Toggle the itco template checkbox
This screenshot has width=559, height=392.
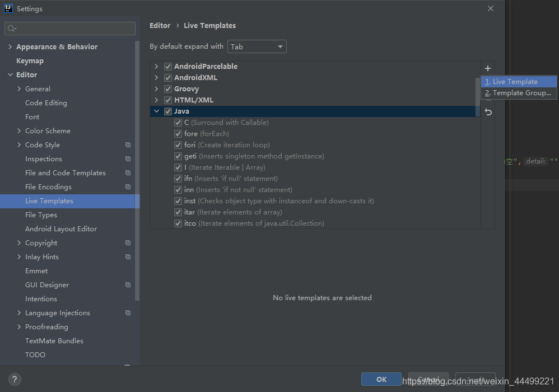tap(178, 223)
